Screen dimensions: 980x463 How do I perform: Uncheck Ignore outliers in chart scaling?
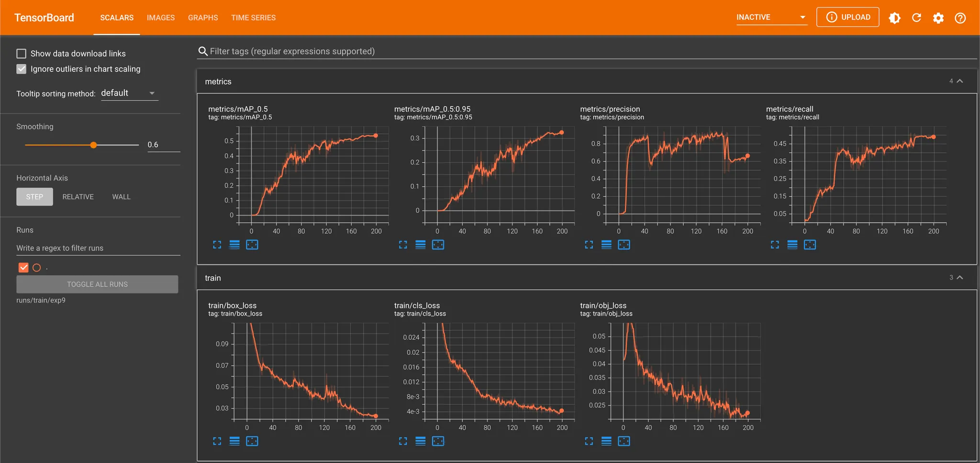point(22,69)
